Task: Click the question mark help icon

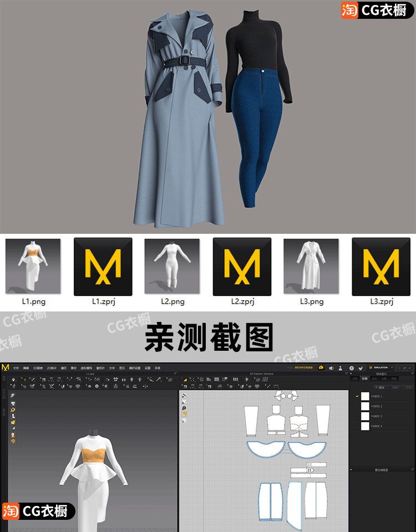Action: [x=352, y=367]
